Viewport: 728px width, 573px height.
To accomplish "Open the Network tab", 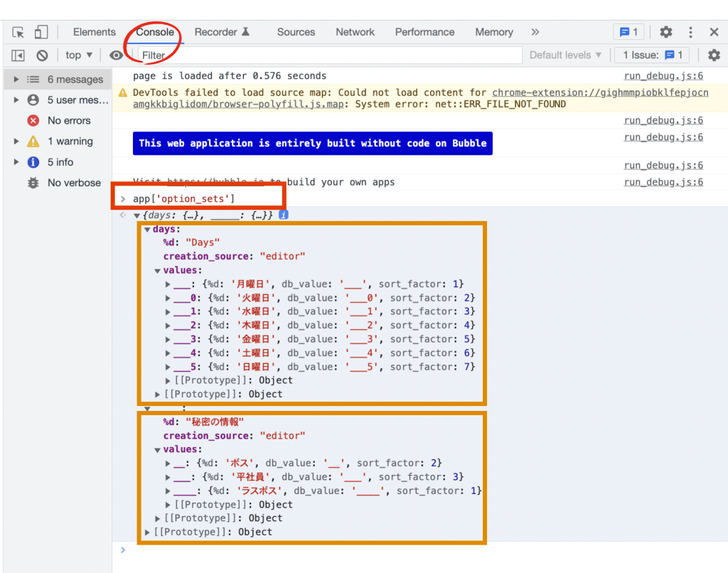I will pyautogui.click(x=355, y=32).
